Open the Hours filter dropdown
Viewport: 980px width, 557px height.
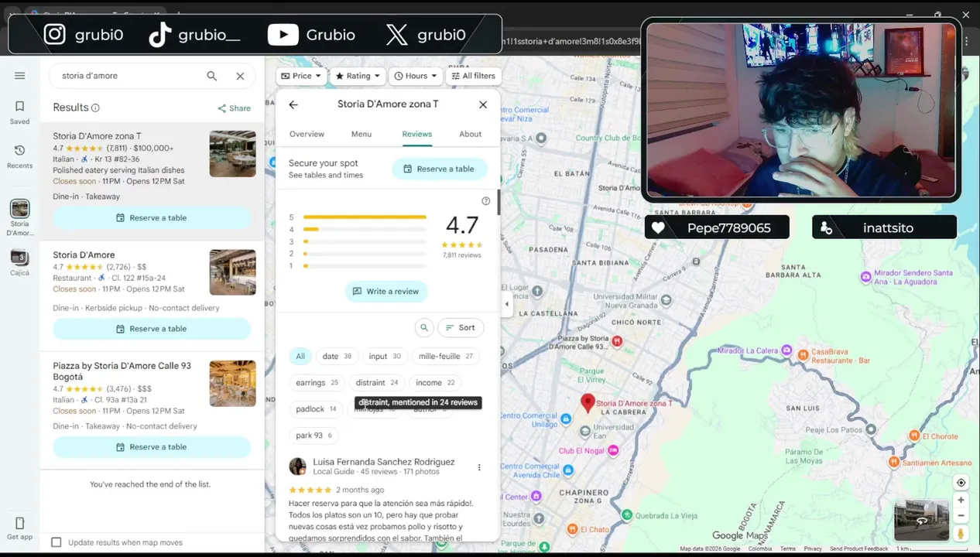click(415, 76)
